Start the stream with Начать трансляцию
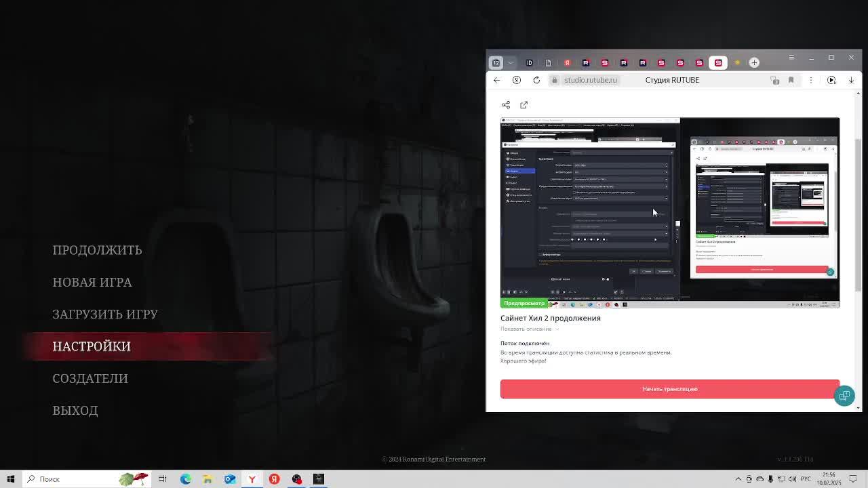This screenshot has height=488, width=868. pos(670,389)
